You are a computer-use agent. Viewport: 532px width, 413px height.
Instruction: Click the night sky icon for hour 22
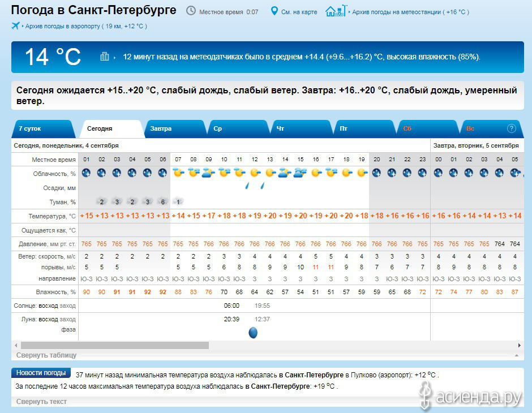pyautogui.click(x=407, y=173)
